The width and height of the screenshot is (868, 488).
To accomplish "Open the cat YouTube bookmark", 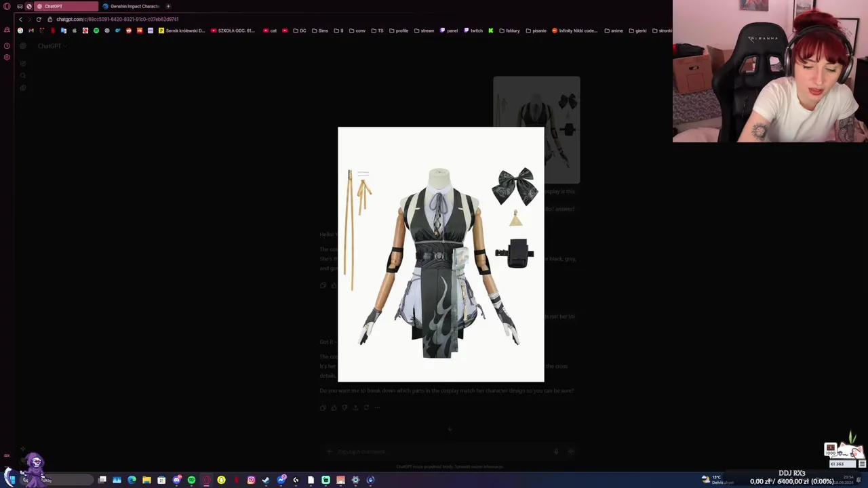I will coord(270,30).
